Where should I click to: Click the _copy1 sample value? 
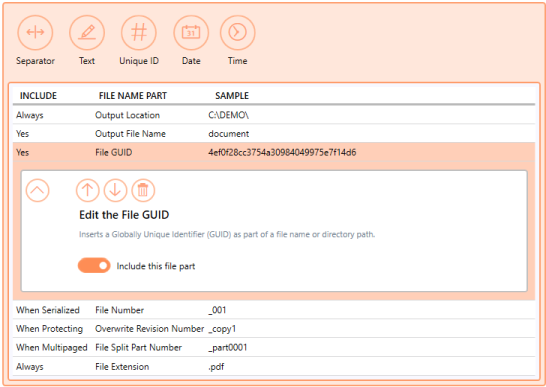point(222,329)
